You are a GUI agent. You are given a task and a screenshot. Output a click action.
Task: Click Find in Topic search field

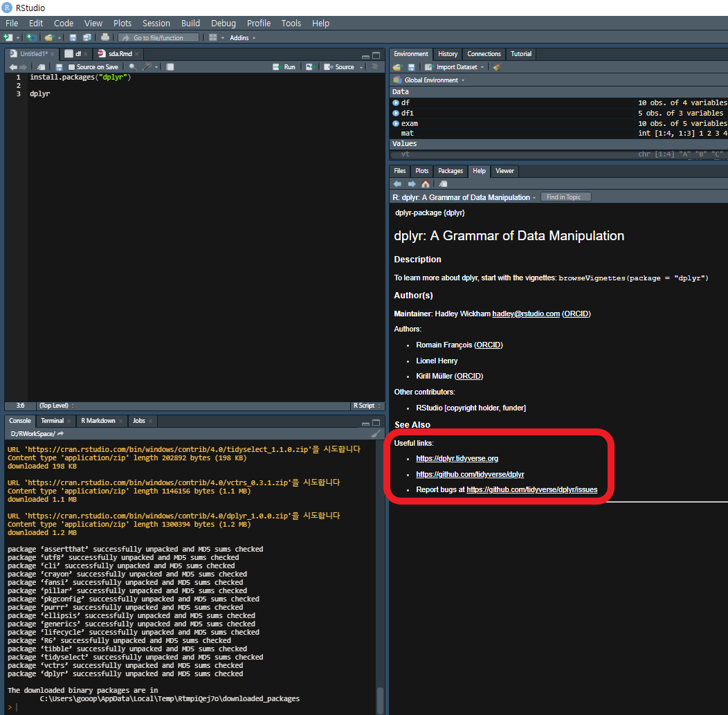click(566, 197)
